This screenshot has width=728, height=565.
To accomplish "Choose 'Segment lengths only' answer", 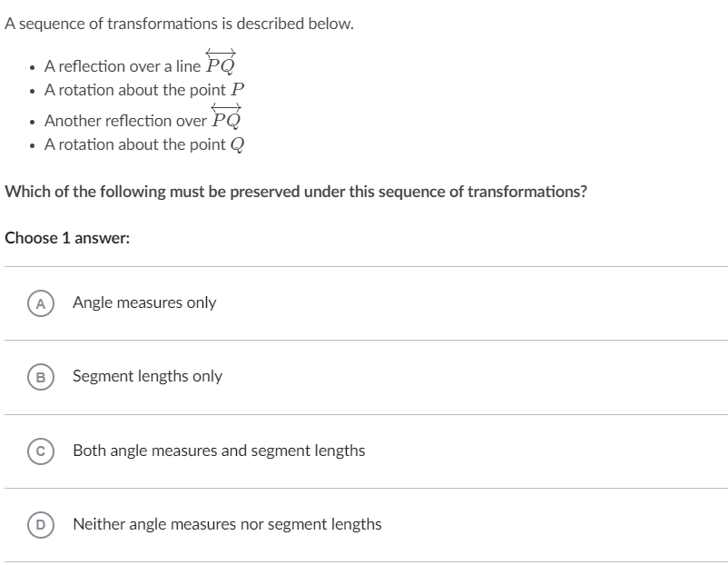I will click(x=147, y=376).
